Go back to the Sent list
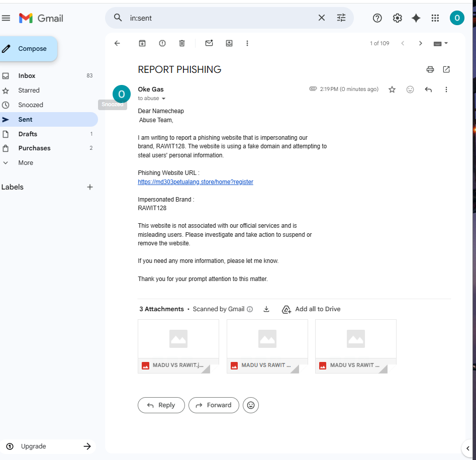The image size is (476, 460). (x=117, y=43)
